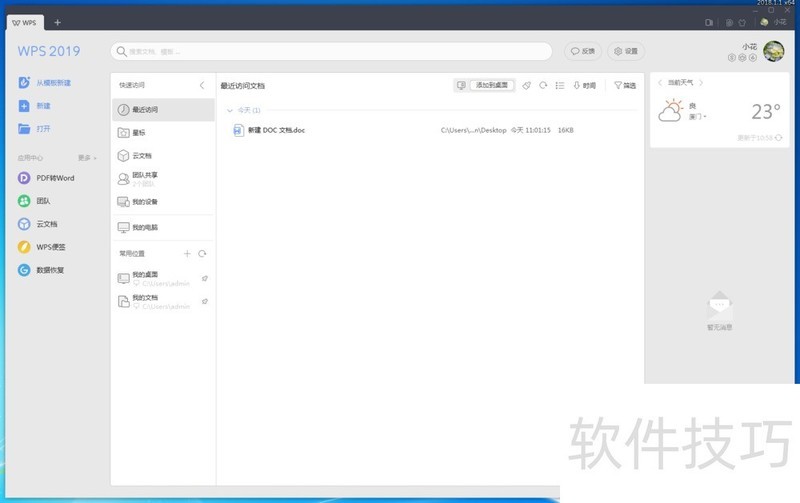800x503 pixels.
Task: Click the second membership badge under 小花
Action: (x=742, y=58)
